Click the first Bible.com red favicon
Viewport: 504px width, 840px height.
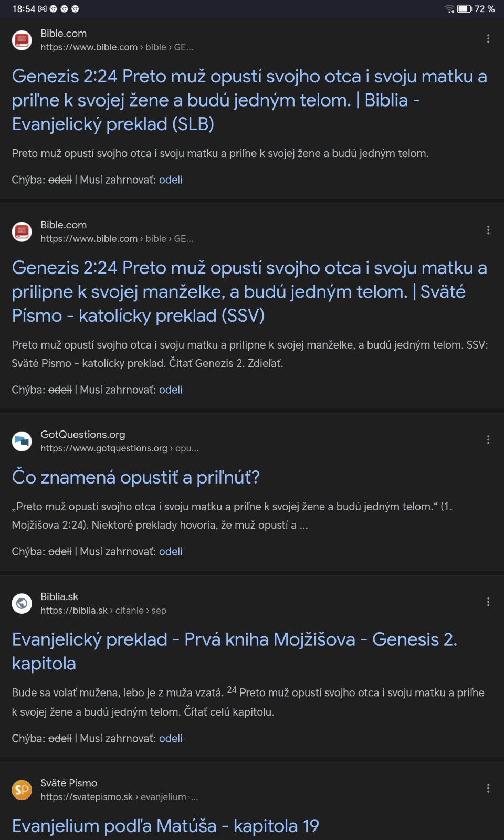tap(22, 40)
